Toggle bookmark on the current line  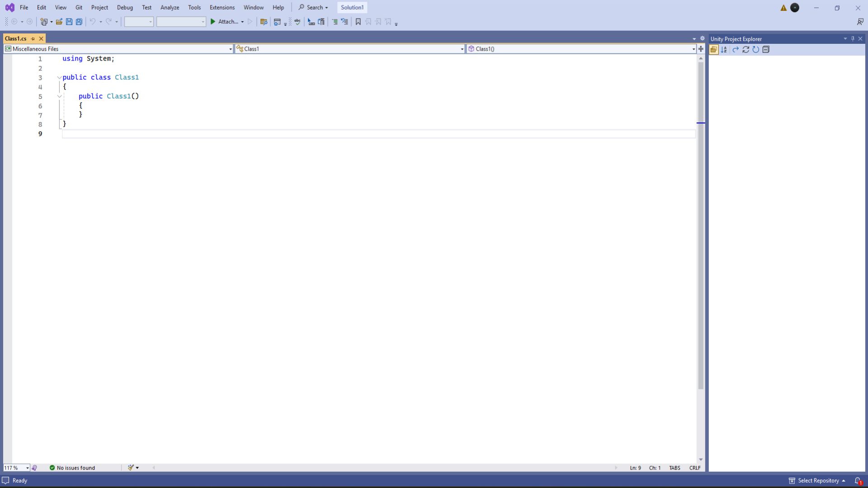tap(358, 22)
